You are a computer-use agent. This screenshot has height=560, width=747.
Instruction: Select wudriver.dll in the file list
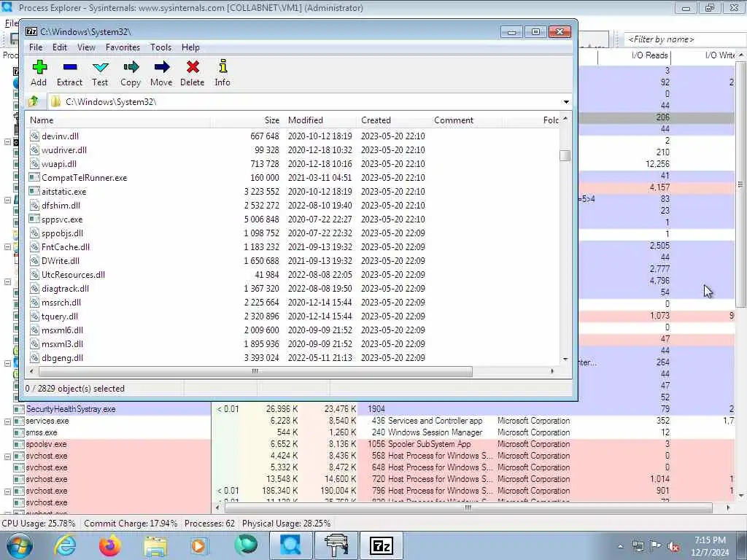[x=64, y=150]
